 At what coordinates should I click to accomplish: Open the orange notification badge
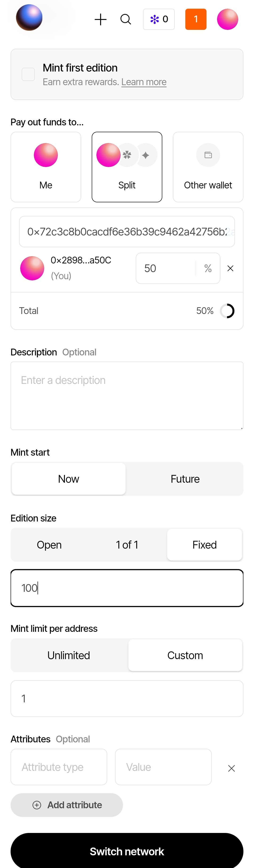point(196,19)
